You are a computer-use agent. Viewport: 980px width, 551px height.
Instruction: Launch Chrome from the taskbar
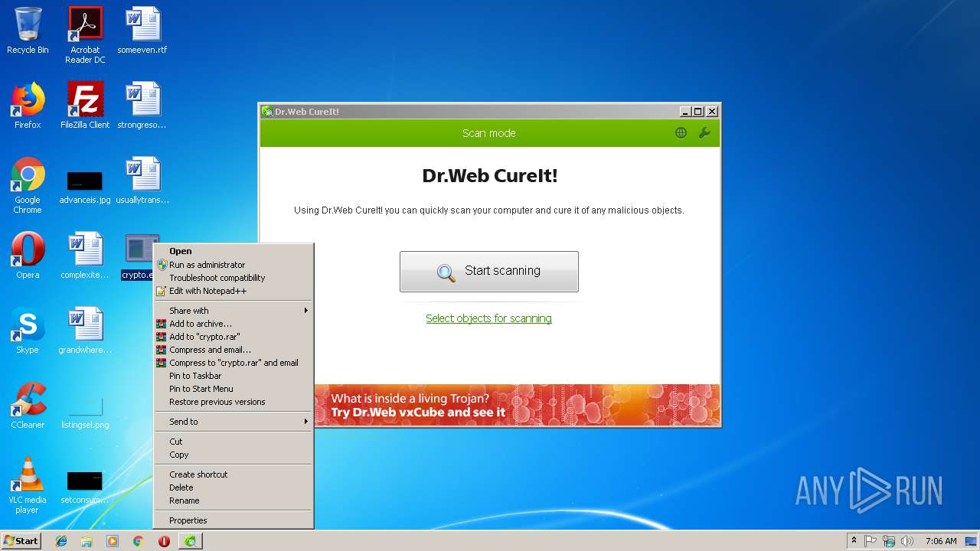tap(138, 541)
